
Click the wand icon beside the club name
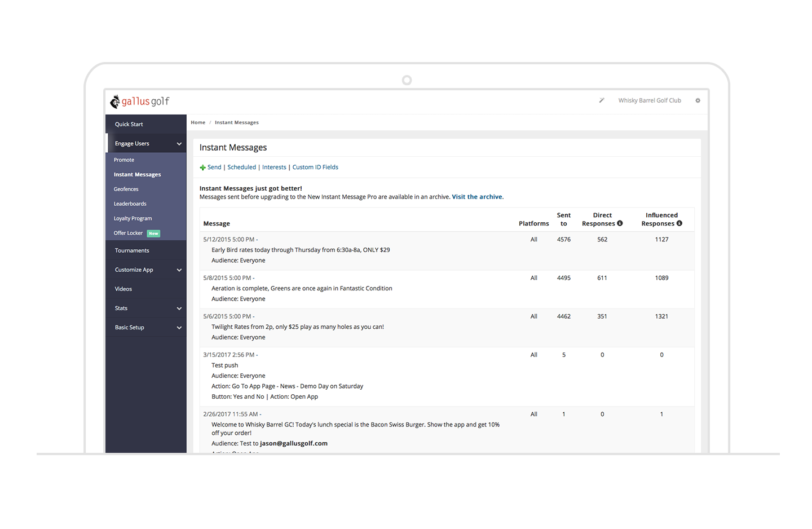pos(602,100)
